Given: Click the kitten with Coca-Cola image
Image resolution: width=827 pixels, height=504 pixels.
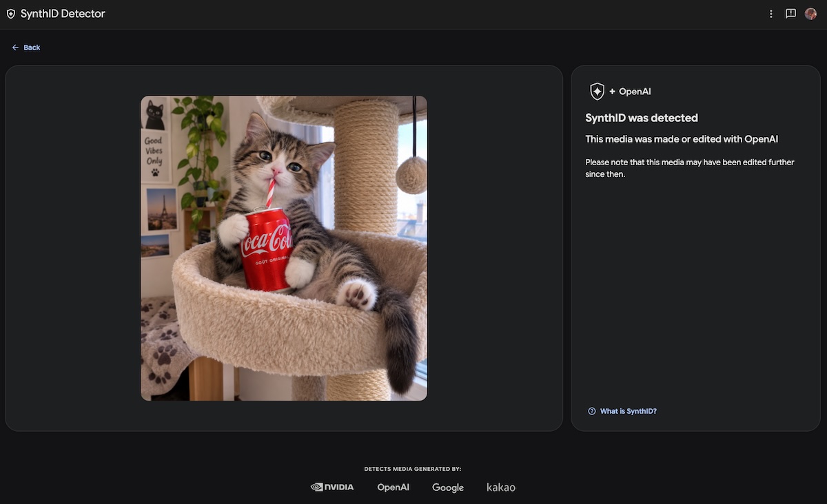Looking at the screenshot, I should 284,248.
